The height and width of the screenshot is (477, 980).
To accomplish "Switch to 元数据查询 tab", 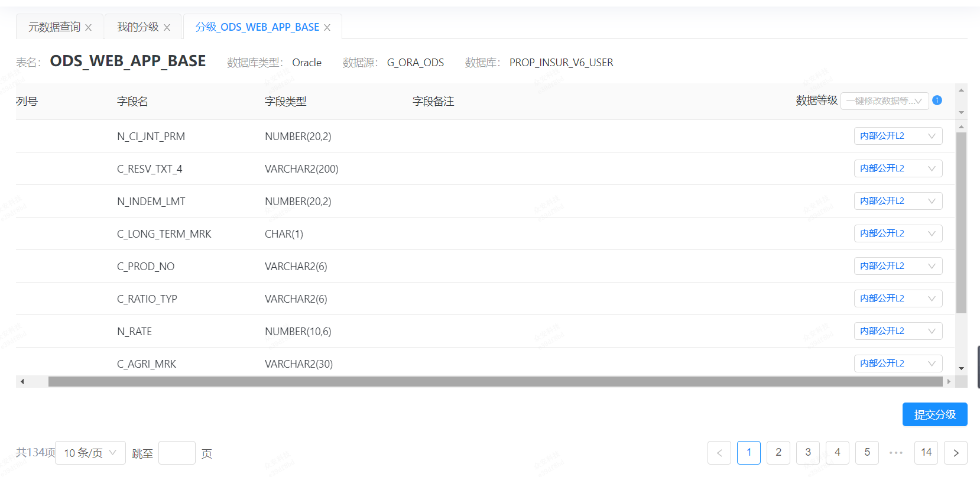I will click(54, 27).
